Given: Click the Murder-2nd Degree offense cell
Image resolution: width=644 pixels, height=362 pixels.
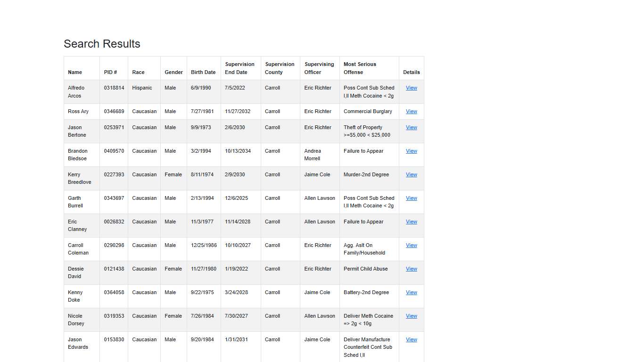Looking at the screenshot, I should click(366, 175).
